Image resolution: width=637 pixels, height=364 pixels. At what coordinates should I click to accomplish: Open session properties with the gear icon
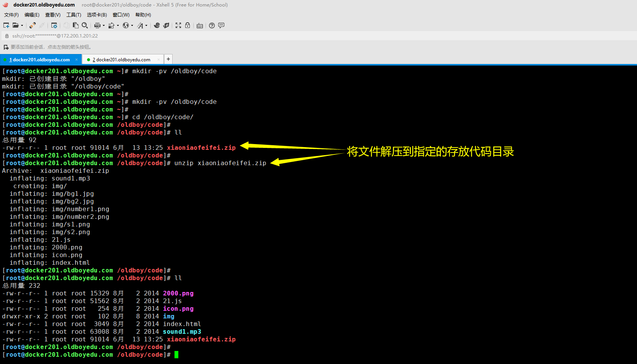[x=54, y=25]
